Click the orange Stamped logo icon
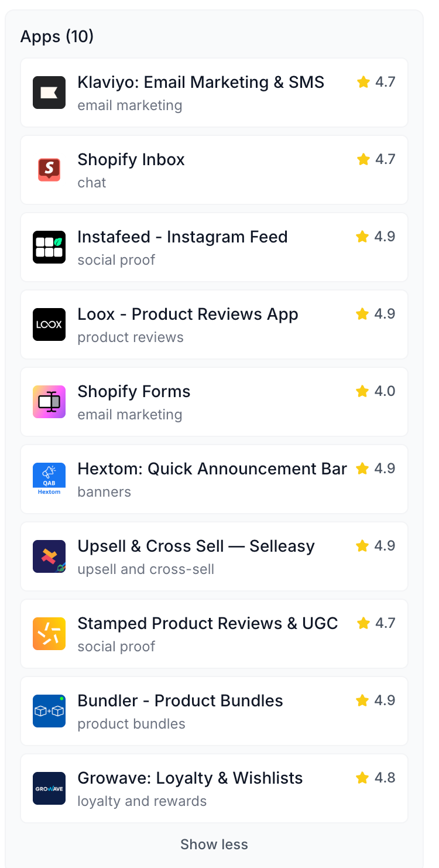Screen dimensions: 439x868 click(x=49, y=634)
